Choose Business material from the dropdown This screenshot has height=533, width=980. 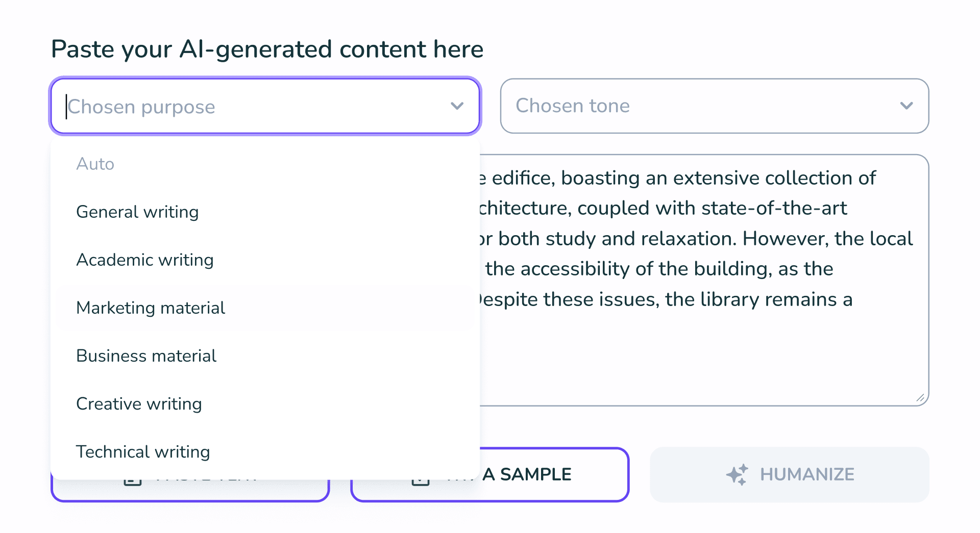pos(146,356)
